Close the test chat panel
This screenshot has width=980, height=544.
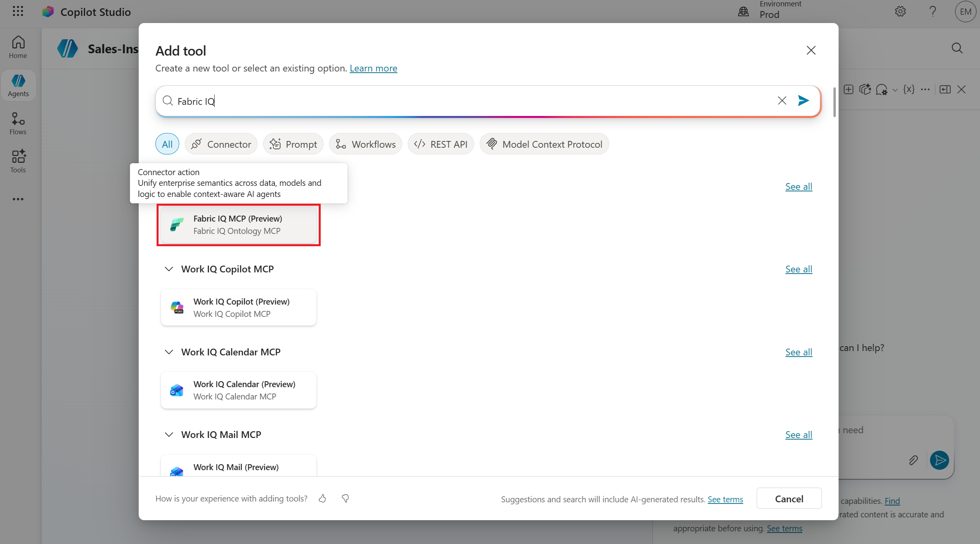[x=961, y=89]
